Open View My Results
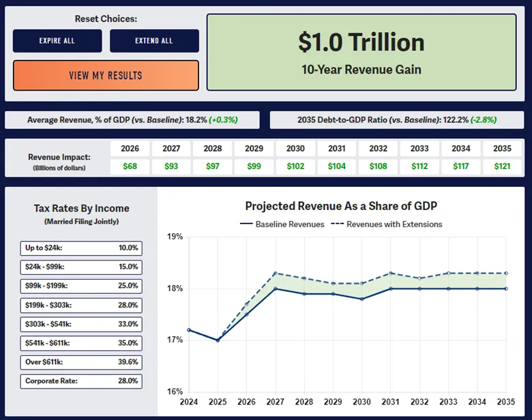Viewport: 532px width, 420px height. click(x=106, y=75)
